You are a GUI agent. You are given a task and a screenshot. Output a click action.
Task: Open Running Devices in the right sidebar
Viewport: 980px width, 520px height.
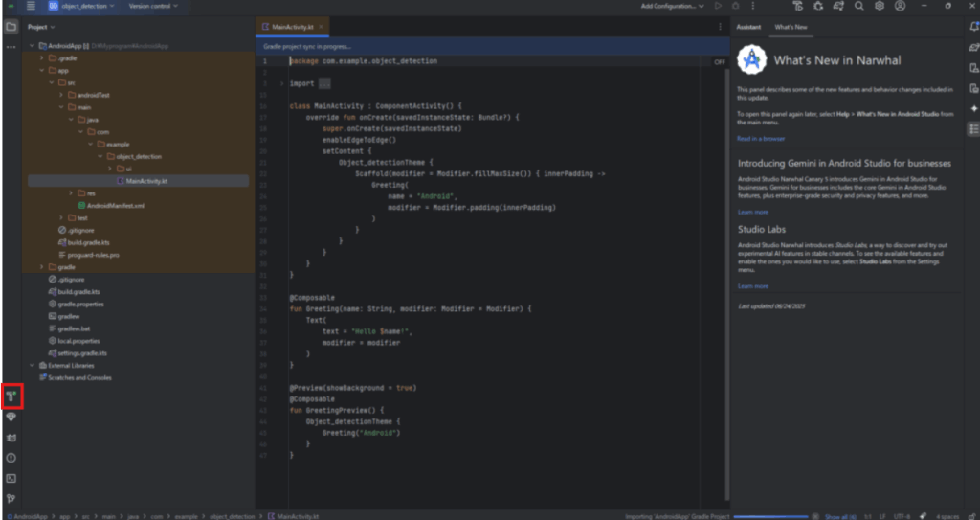pos(973,88)
